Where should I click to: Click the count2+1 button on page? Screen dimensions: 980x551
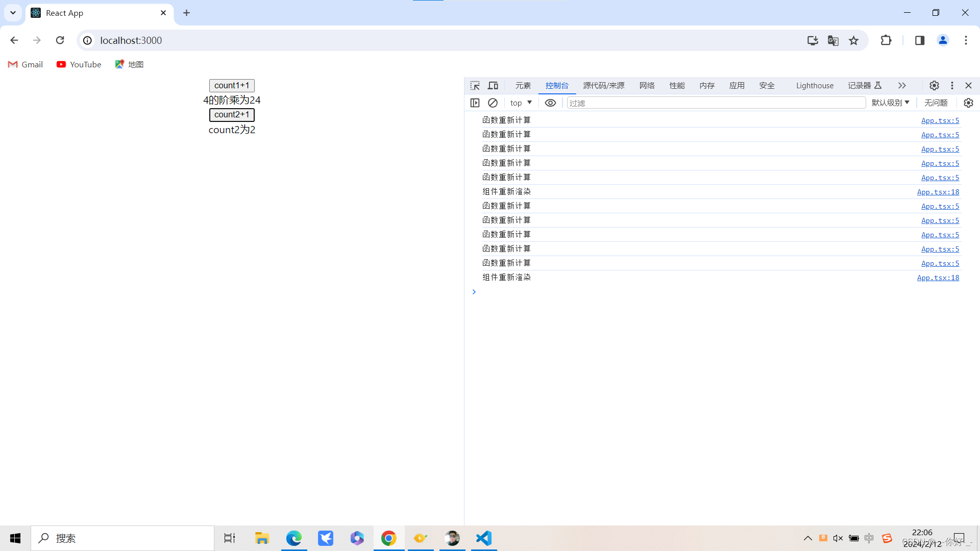(x=232, y=114)
